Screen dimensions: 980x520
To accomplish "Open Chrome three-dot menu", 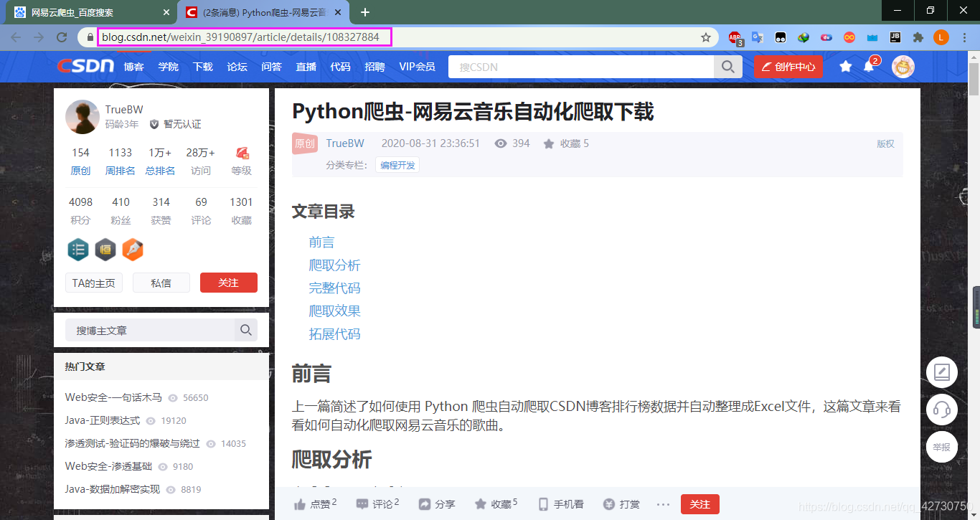I will click(x=964, y=37).
